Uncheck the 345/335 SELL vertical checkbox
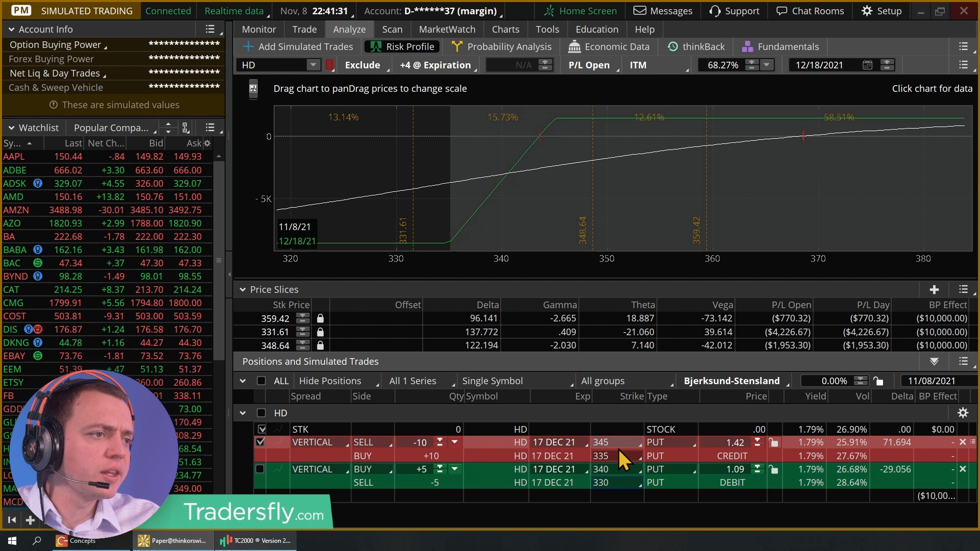 [x=260, y=442]
